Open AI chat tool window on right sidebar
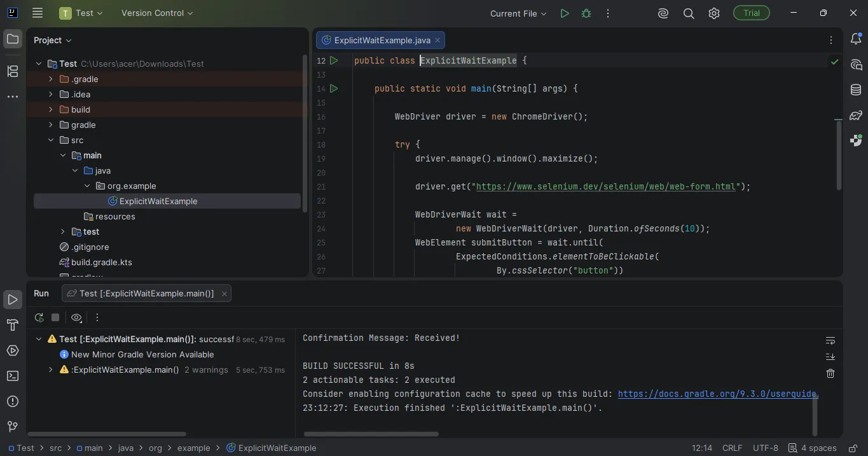 point(856,65)
